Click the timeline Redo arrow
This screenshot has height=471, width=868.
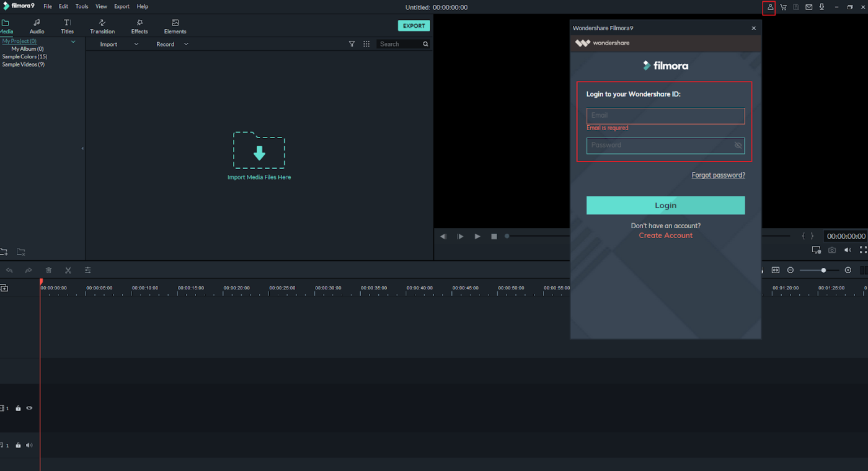click(x=29, y=270)
